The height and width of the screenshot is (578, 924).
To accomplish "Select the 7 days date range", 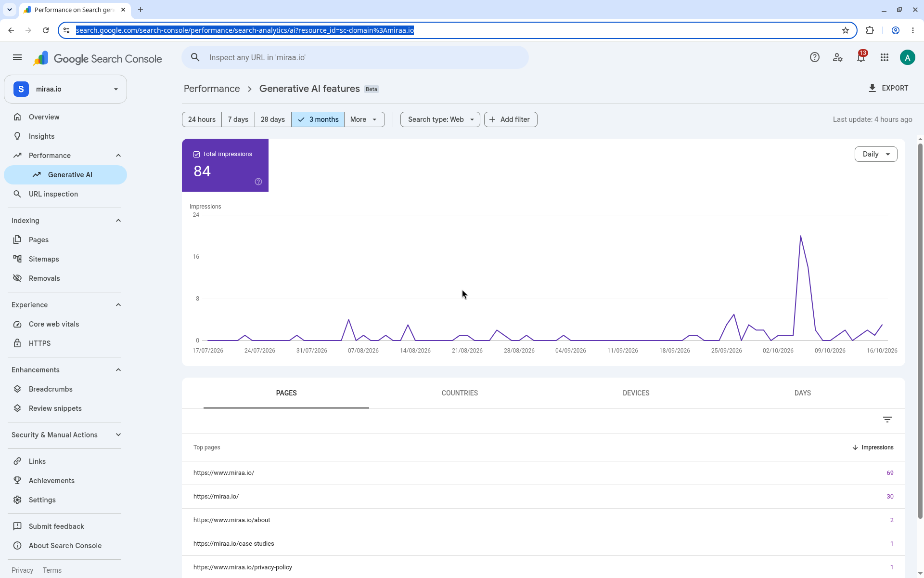I will [x=238, y=119].
